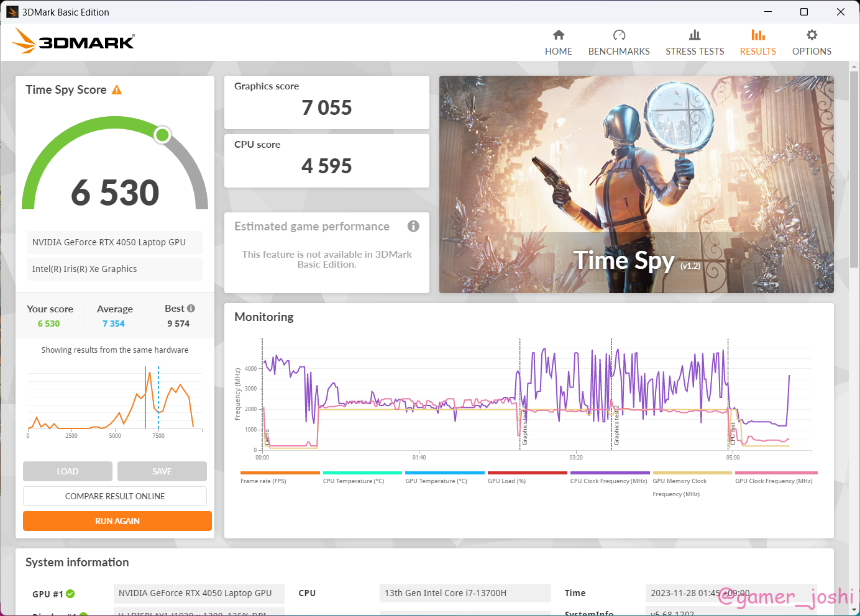This screenshot has height=616, width=860.
Task: Click the LOAD button
Action: coord(68,471)
